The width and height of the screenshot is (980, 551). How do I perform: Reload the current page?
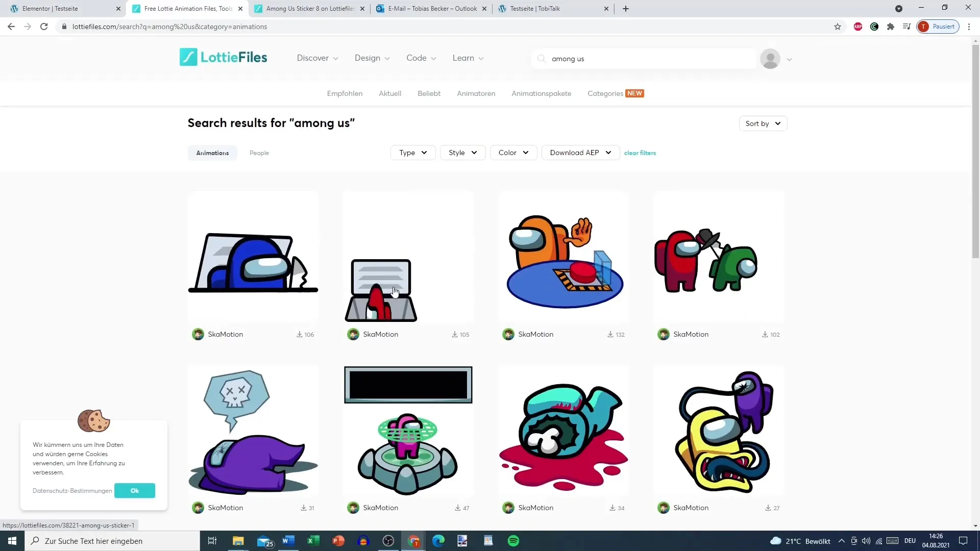click(44, 27)
